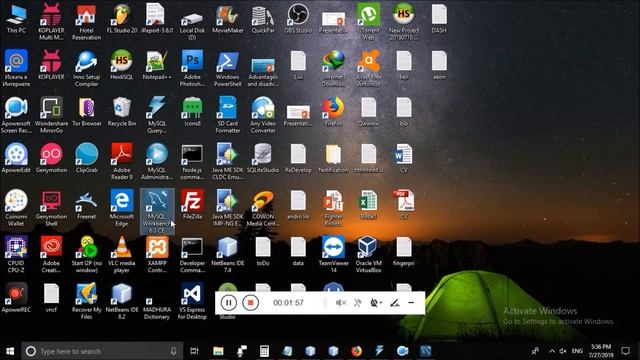Viewport: 640px width, 360px height.
Task: Open the Recycle Bin
Action: (x=122, y=111)
